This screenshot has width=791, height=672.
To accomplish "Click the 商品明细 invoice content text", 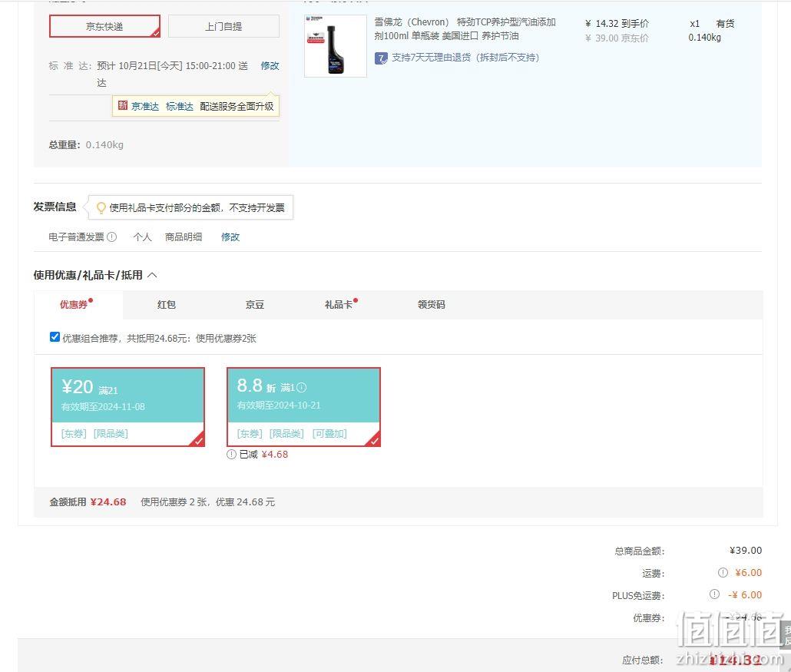I will [x=184, y=237].
